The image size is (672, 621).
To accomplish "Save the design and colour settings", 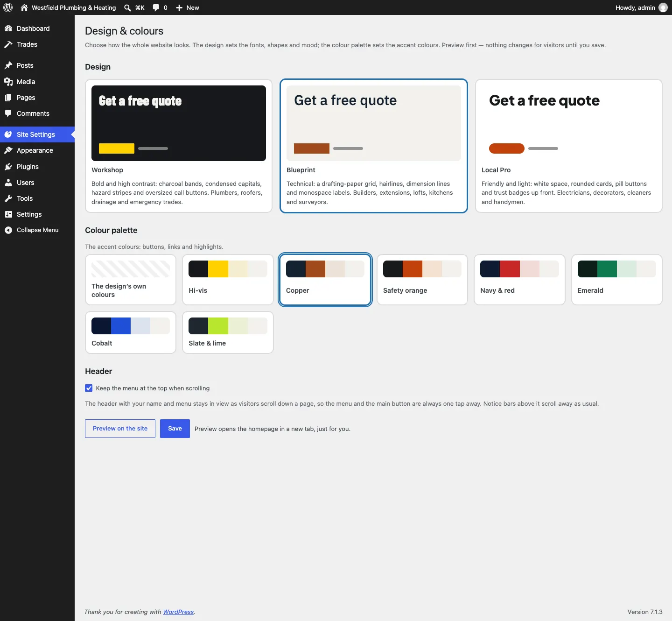I will (x=175, y=429).
